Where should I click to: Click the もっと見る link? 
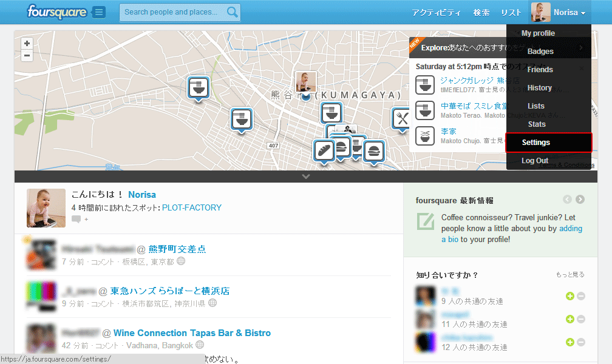[x=570, y=275]
